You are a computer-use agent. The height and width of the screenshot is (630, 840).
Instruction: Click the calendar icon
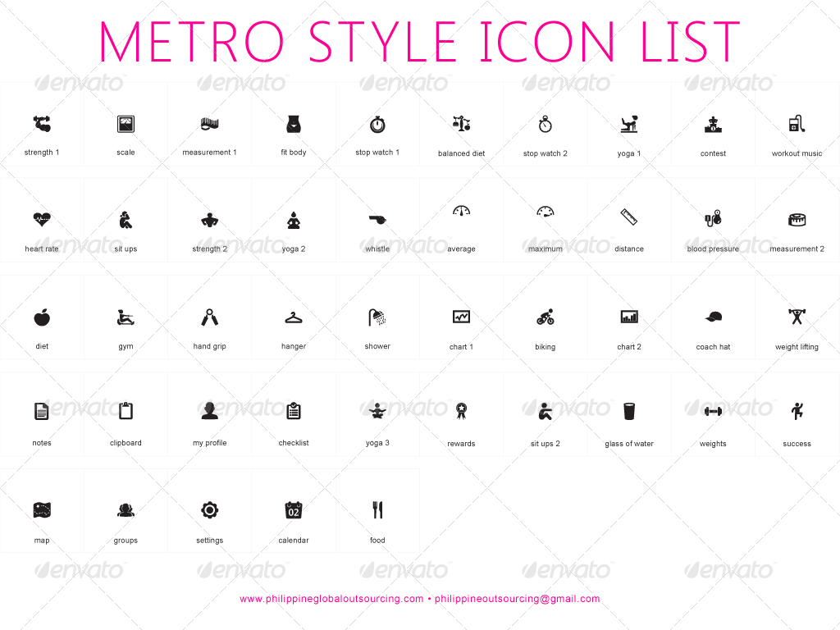tap(294, 510)
